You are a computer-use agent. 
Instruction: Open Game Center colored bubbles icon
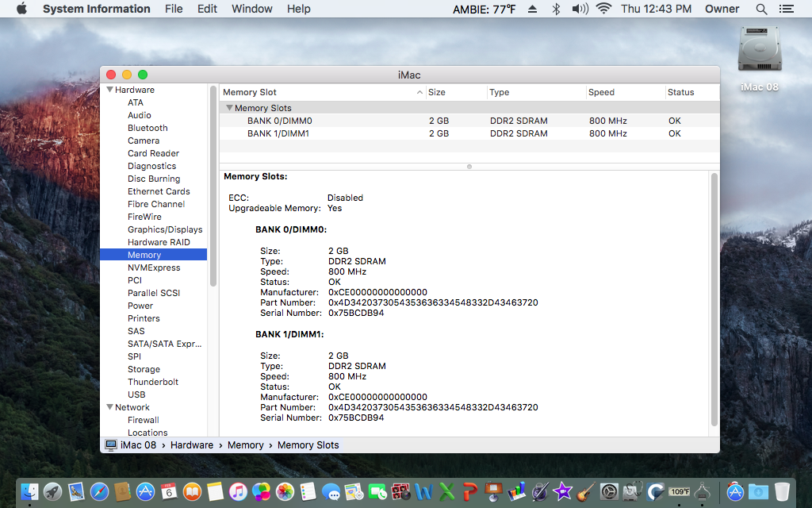pos(262,491)
